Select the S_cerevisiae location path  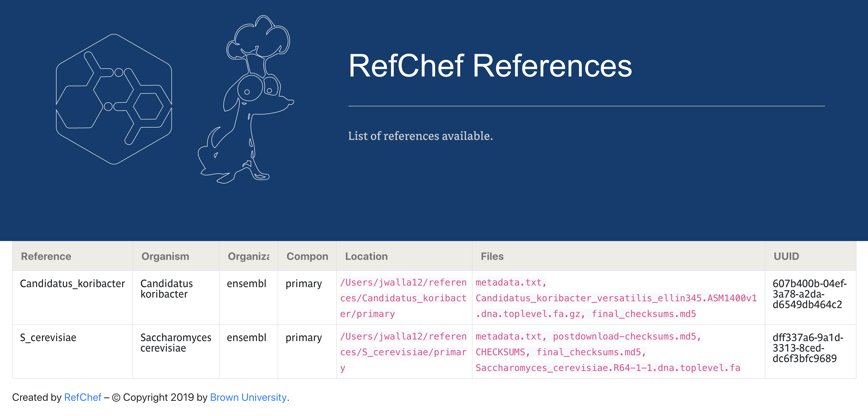403,352
